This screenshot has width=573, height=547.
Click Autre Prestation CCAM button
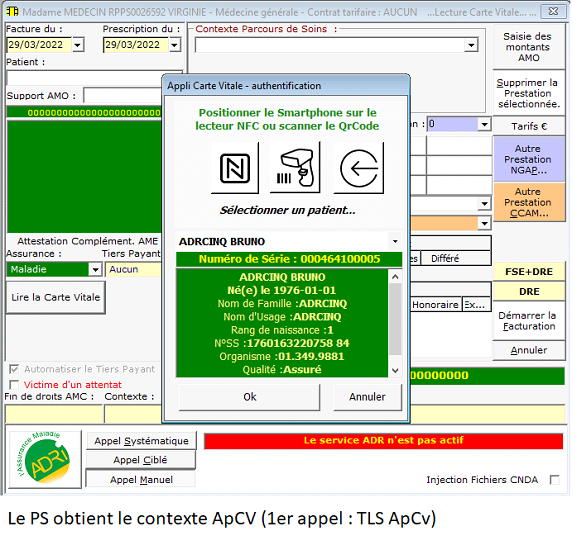528,202
